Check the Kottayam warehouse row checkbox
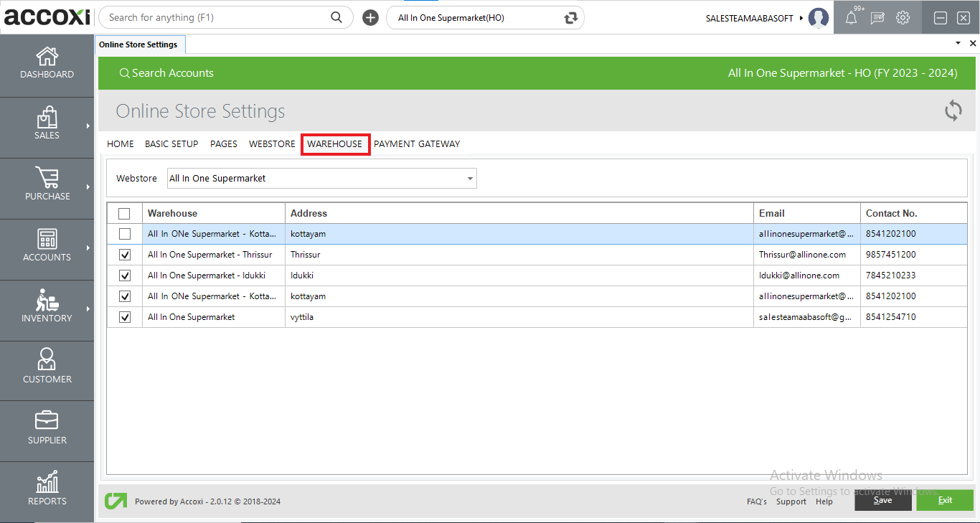This screenshot has width=980, height=523. [124, 233]
